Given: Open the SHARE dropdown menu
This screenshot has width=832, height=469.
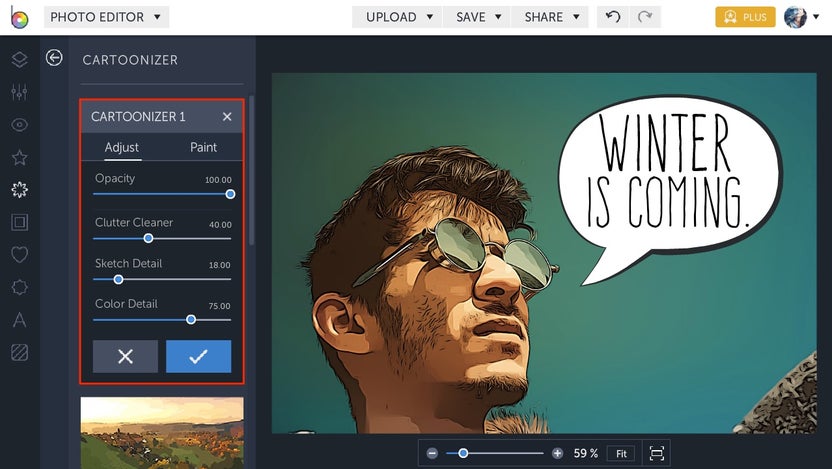Looking at the screenshot, I should coord(550,17).
